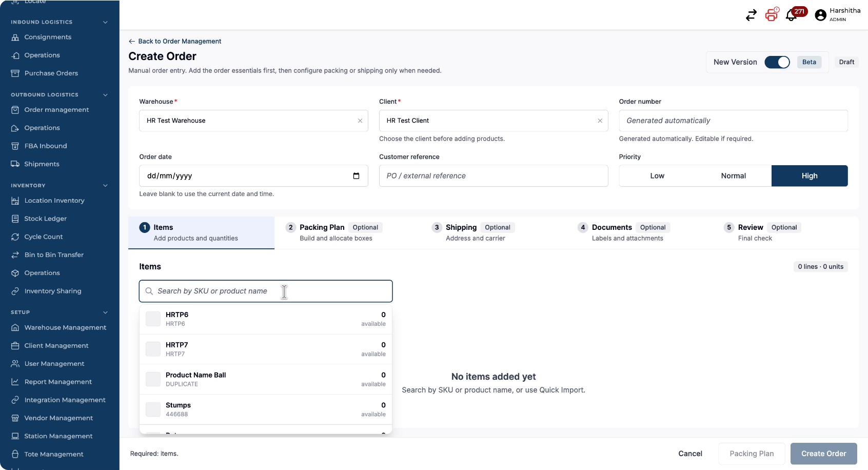Set priority to Low
Image resolution: width=868 pixels, height=470 pixels.
tap(657, 176)
